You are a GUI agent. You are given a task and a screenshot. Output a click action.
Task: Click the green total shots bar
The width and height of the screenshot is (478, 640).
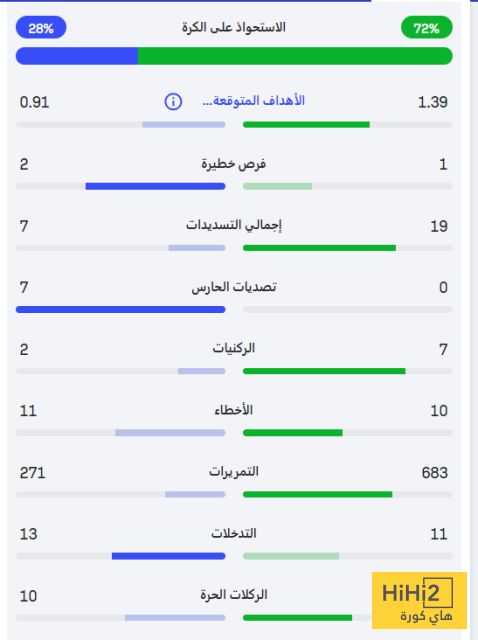[x=319, y=248]
